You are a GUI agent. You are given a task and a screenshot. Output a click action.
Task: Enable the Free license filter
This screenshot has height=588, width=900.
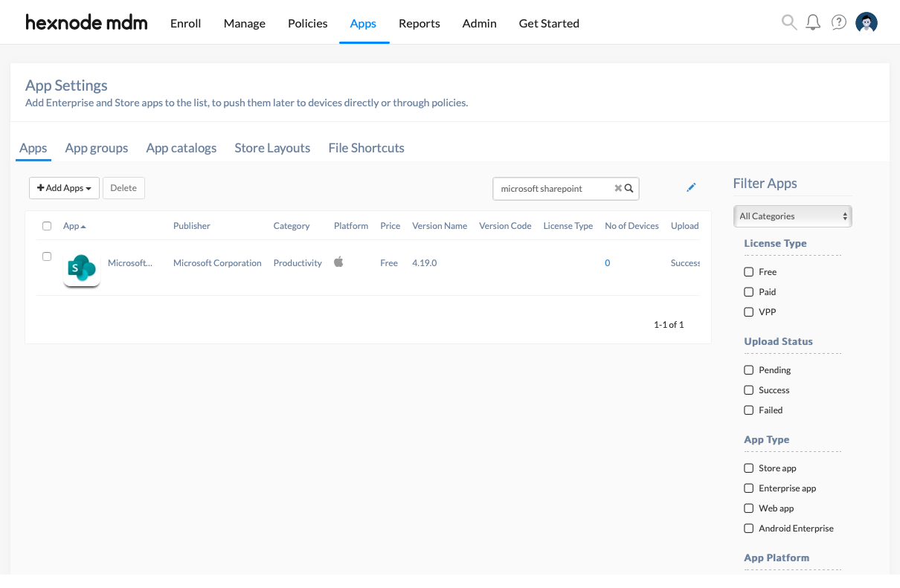(749, 272)
